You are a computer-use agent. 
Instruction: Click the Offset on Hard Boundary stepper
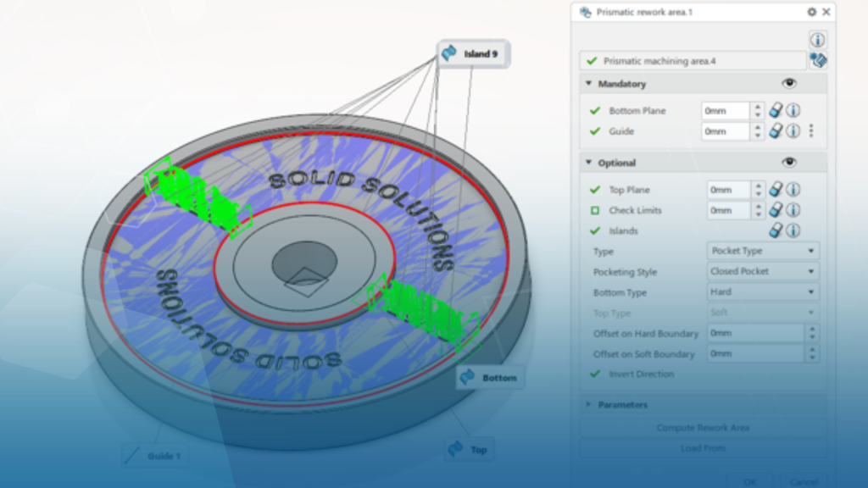[x=812, y=333]
